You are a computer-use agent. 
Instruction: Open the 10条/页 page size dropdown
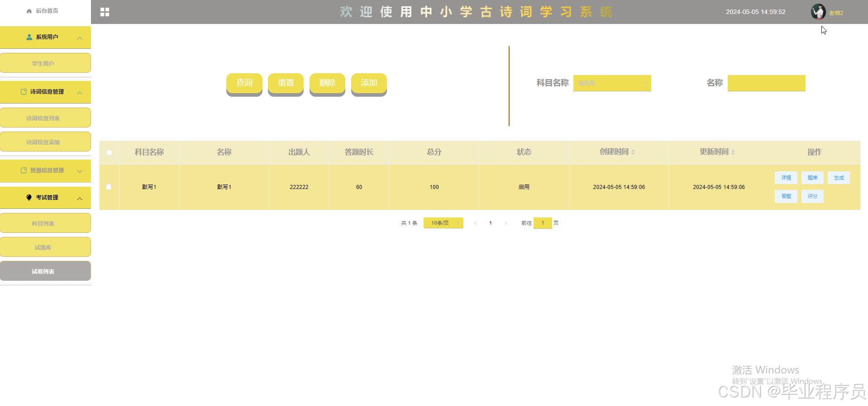click(x=444, y=223)
